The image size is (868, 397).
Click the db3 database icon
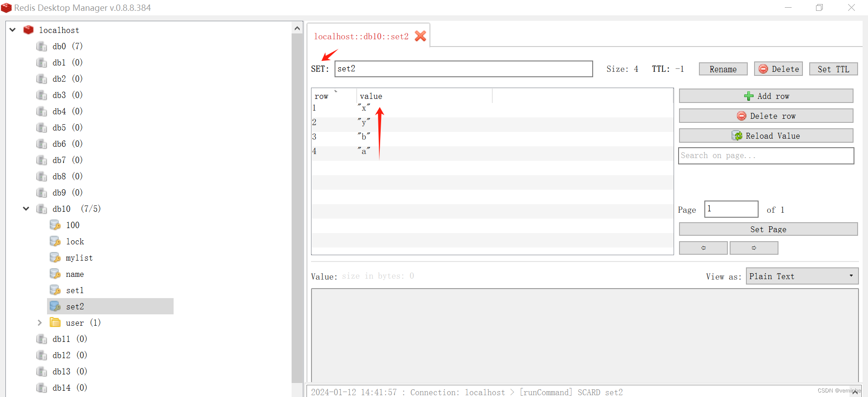(42, 95)
